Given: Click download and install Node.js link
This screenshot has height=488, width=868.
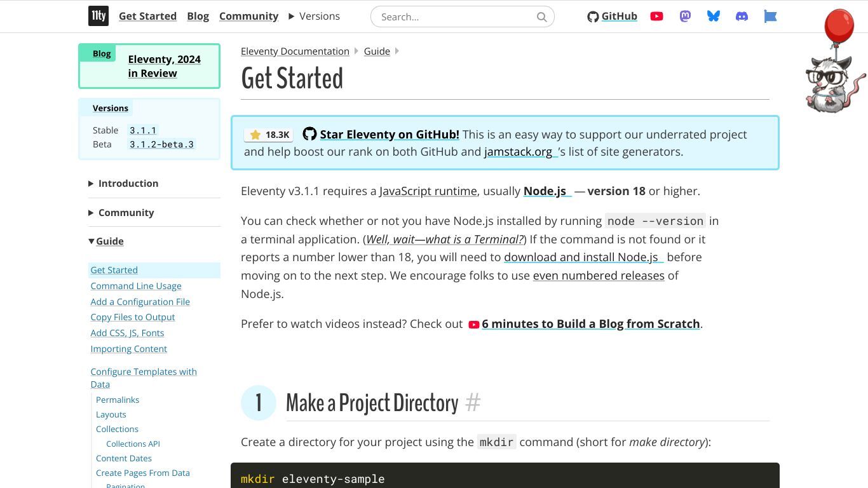Looking at the screenshot, I should [583, 257].
